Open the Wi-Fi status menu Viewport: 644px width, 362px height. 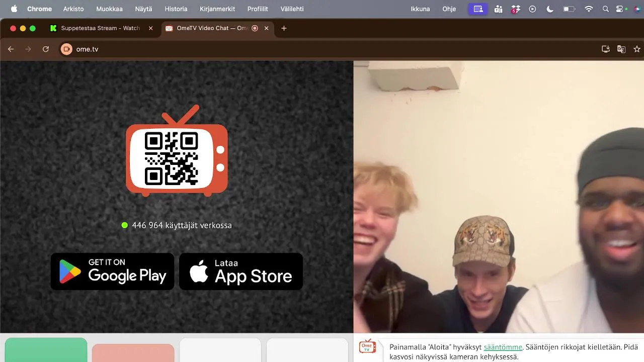(x=589, y=9)
